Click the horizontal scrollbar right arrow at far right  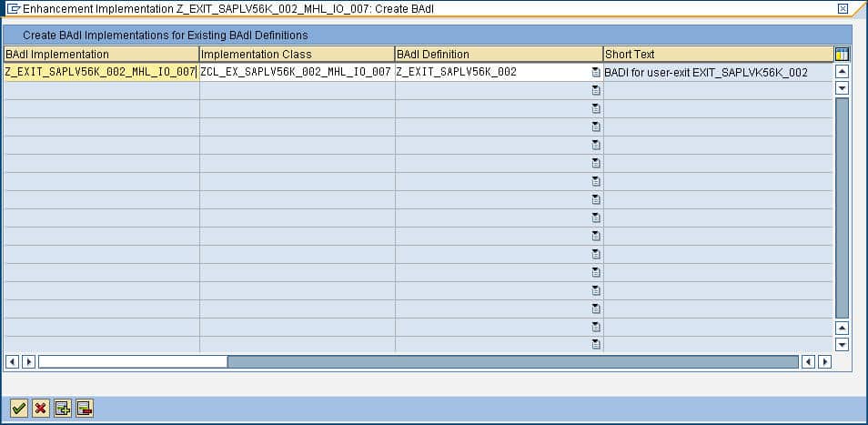pos(825,362)
